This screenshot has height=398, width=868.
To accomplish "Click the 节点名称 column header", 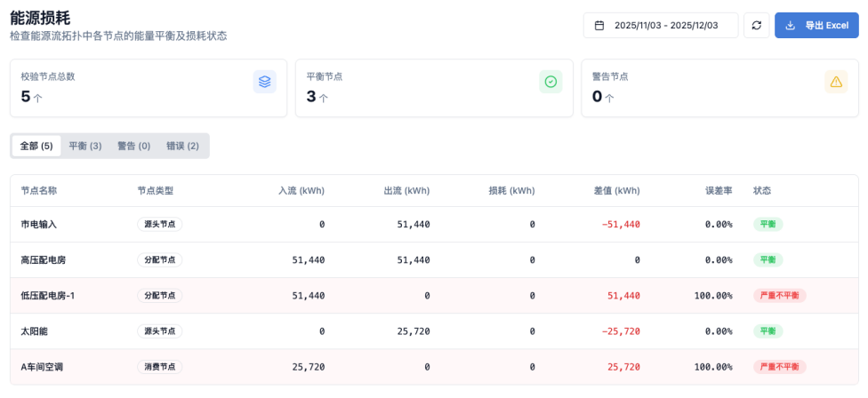I will click(39, 191).
